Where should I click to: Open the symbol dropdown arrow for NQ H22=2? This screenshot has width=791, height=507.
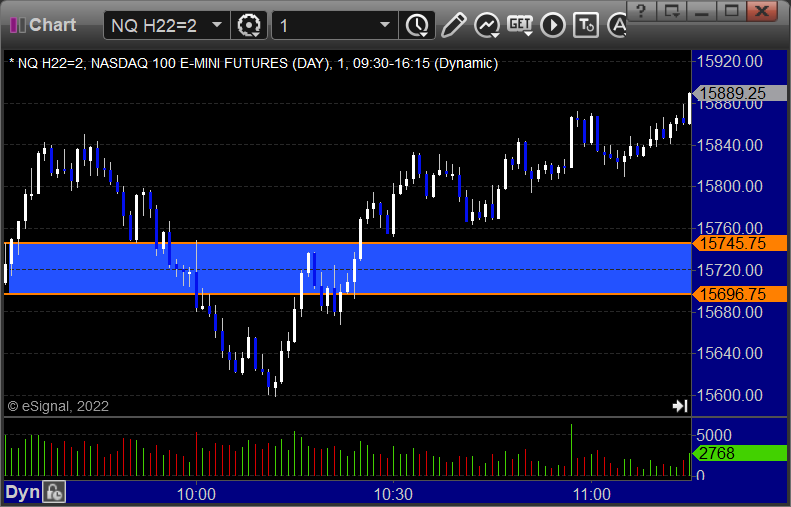[217, 25]
